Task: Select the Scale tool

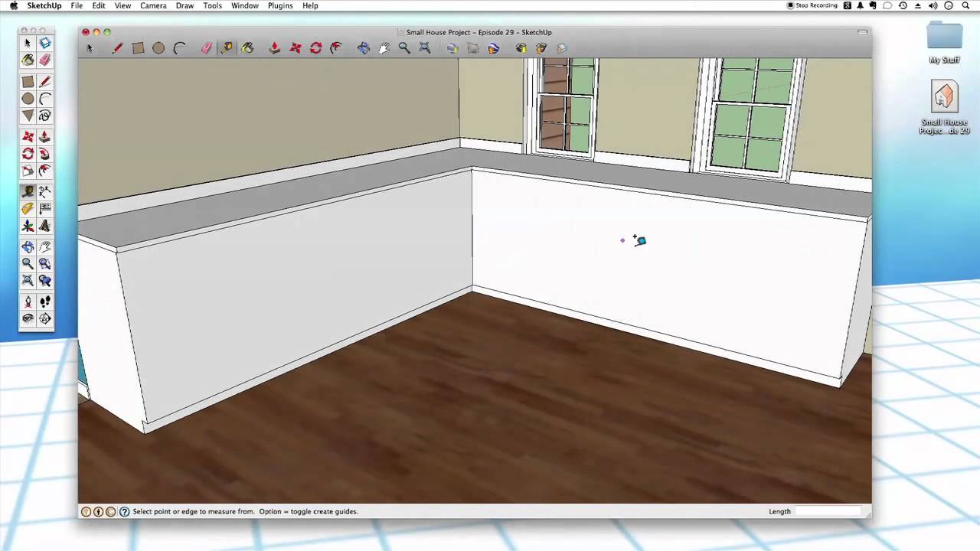Action: click(28, 171)
